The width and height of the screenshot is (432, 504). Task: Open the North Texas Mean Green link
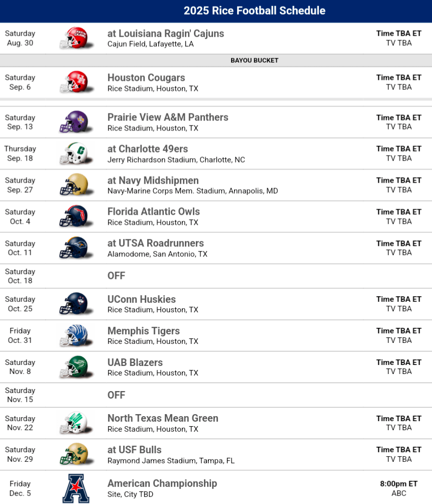[x=163, y=418]
